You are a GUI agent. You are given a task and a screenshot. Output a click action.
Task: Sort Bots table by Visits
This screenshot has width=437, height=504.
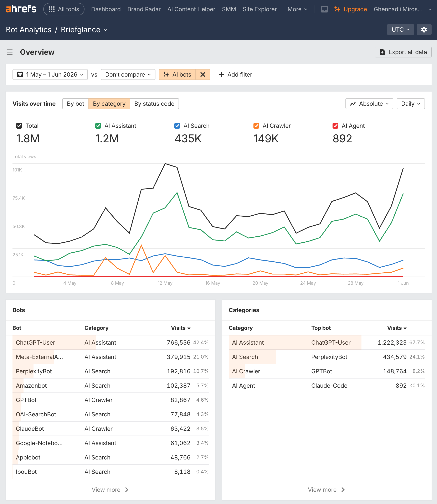click(180, 328)
